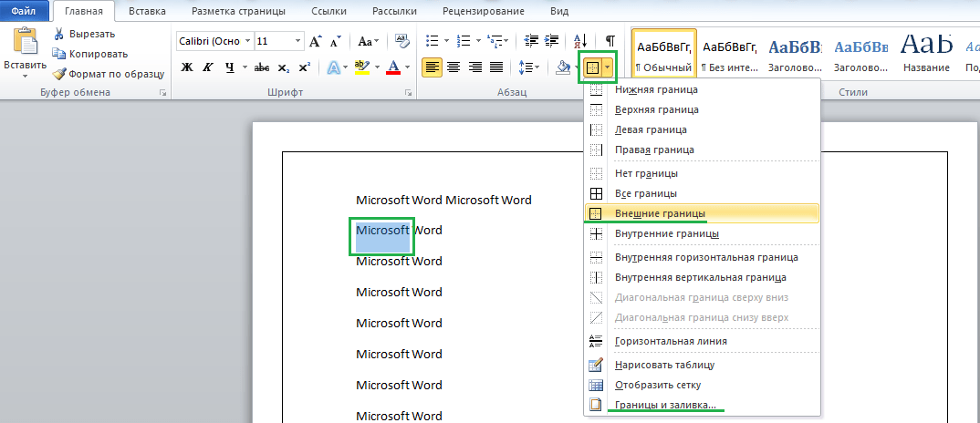Choose Внутренняя вертикальная граница
Viewport: 980px width, 423px height.
(702, 277)
